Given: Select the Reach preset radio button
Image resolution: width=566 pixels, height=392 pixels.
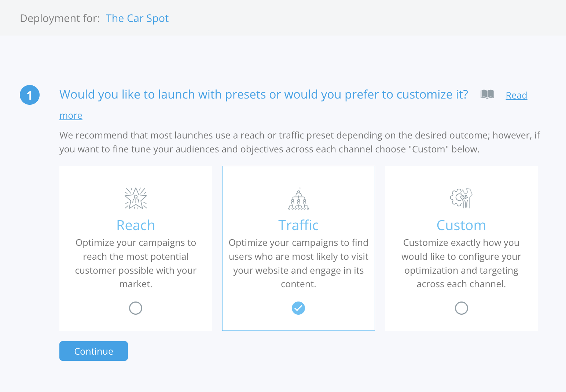Looking at the screenshot, I should point(136,308).
